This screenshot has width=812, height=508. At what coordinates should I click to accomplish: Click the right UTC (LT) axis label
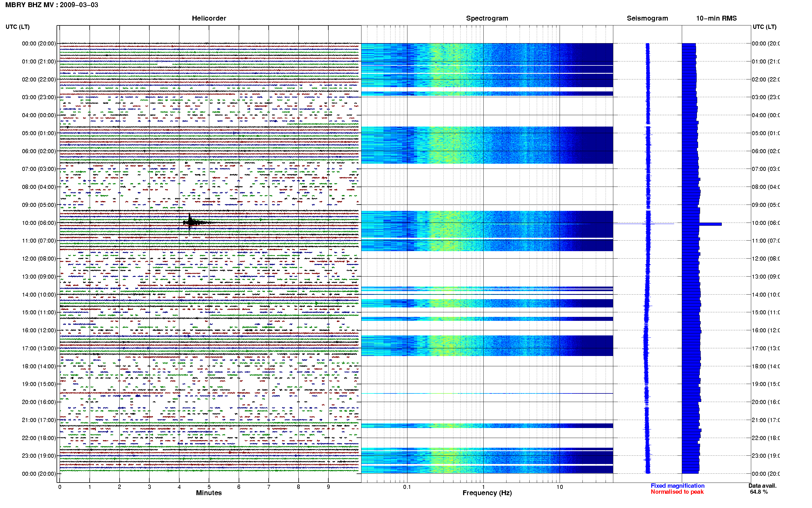click(764, 27)
